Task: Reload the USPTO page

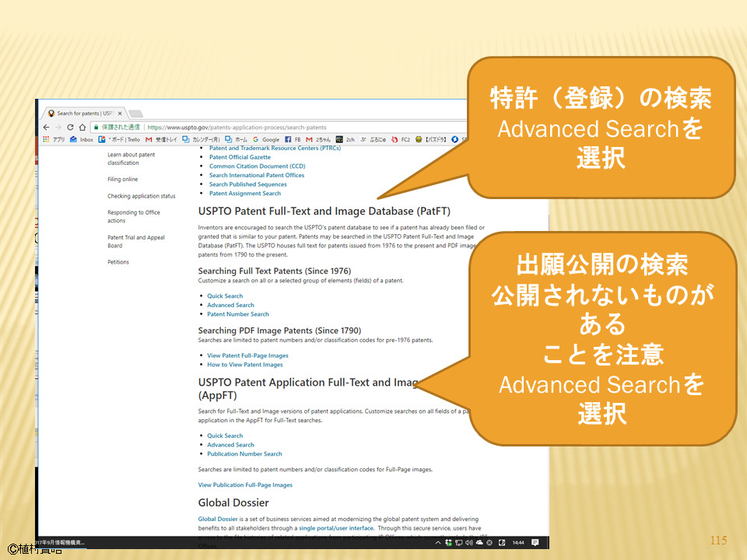Action: pos(70,127)
